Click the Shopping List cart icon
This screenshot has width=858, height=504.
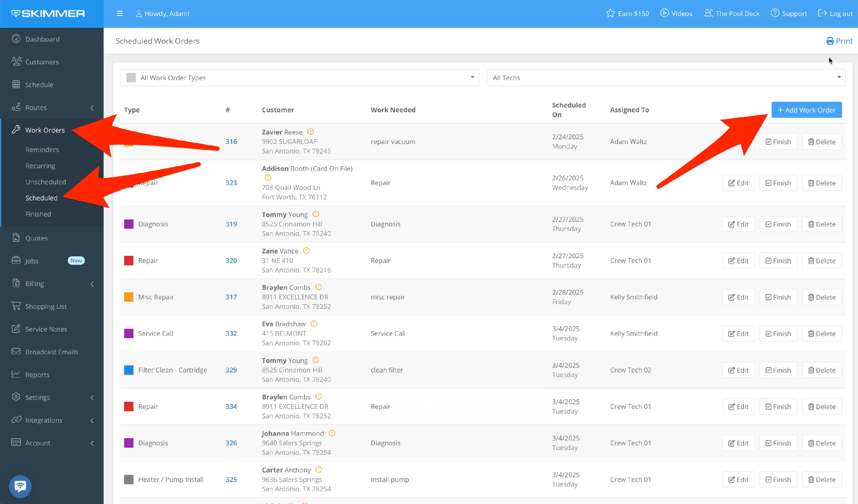tap(16, 306)
